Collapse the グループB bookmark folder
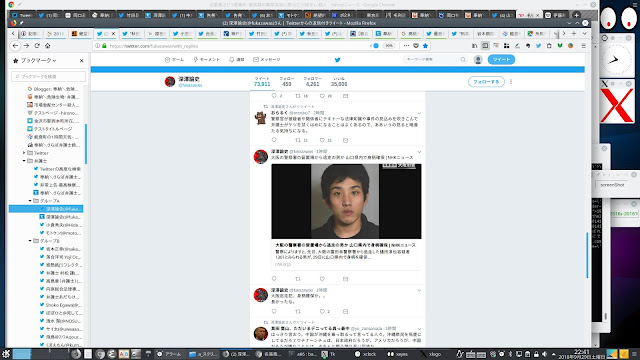The height and width of the screenshot is (360, 640). pos(30,241)
